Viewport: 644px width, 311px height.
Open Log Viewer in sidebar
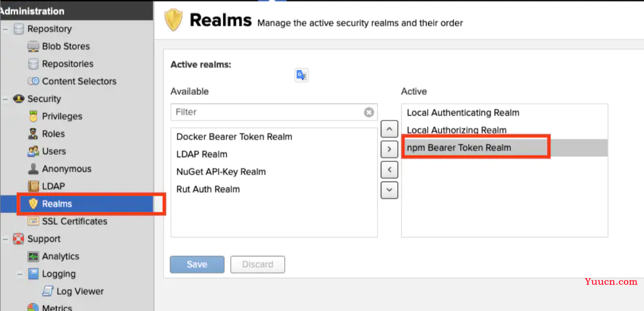(x=80, y=291)
